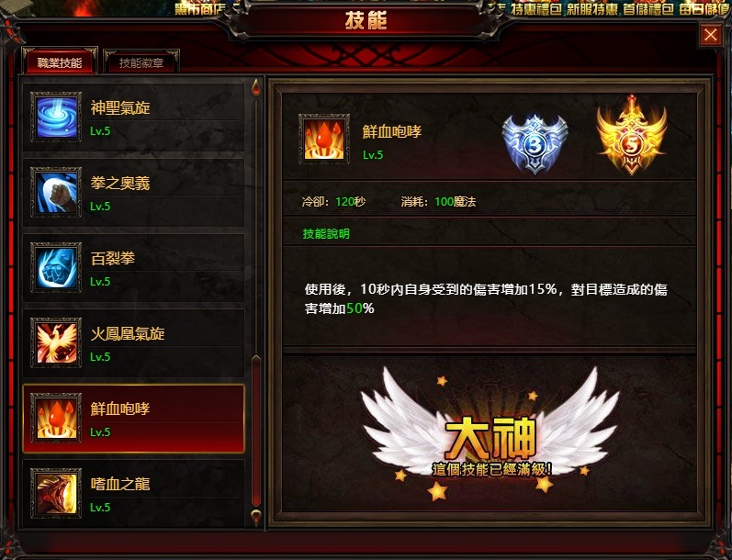Select the 神聖氣旋 blue vortex skill icon
The height and width of the screenshot is (560, 732).
coord(56,117)
